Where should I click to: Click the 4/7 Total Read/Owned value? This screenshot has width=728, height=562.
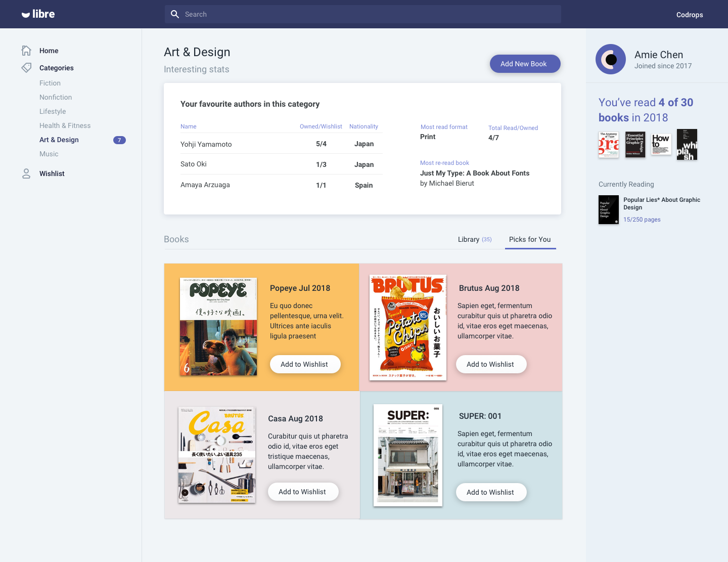pyautogui.click(x=493, y=138)
